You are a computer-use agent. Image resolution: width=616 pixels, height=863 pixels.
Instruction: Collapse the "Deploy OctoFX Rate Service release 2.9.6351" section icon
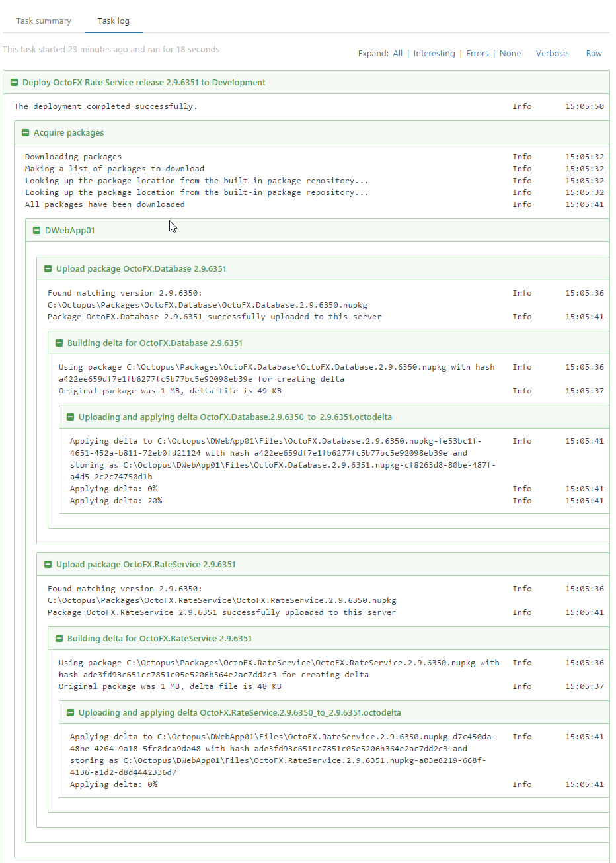tap(15, 81)
